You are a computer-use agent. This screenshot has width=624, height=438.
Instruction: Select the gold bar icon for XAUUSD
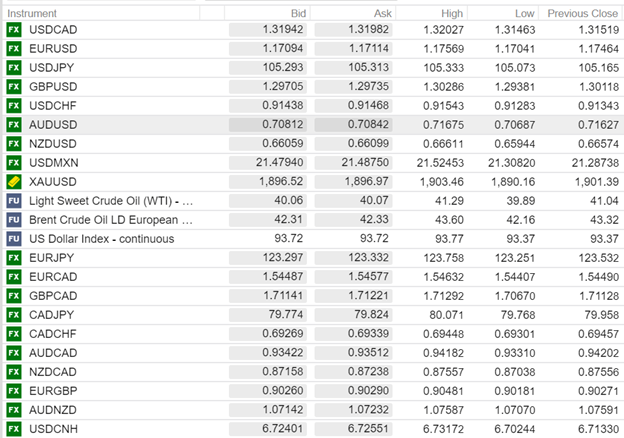click(14, 185)
